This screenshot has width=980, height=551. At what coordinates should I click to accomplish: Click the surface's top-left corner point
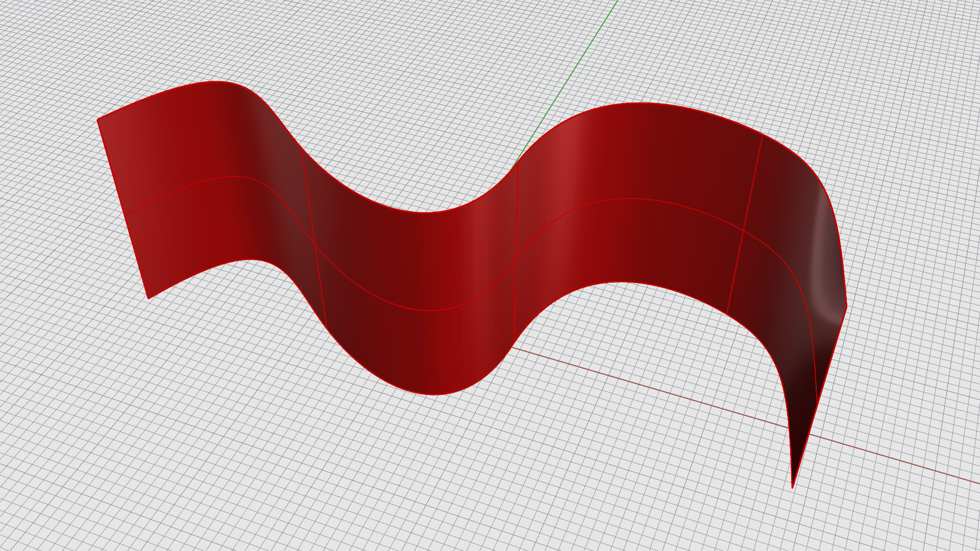[97, 120]
